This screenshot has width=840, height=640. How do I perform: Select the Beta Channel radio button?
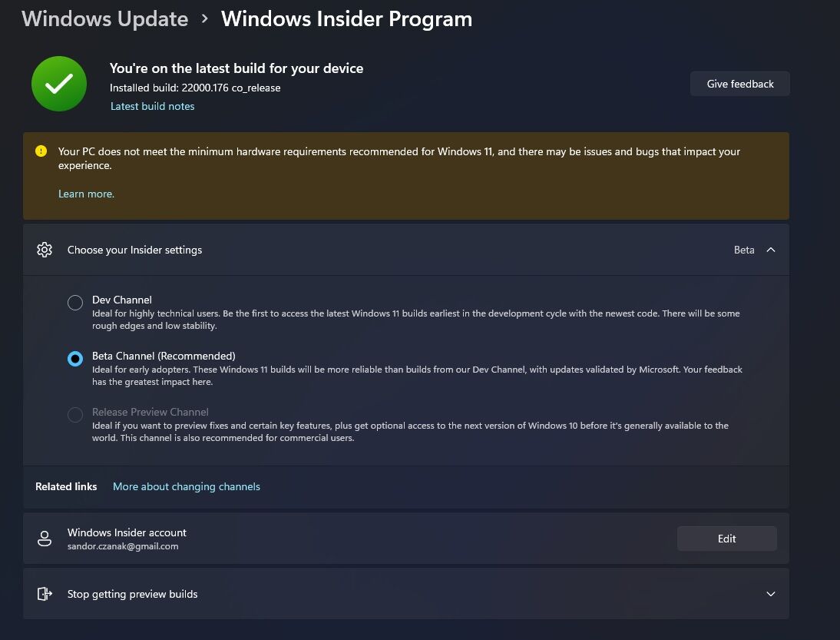tap(75, 359)
